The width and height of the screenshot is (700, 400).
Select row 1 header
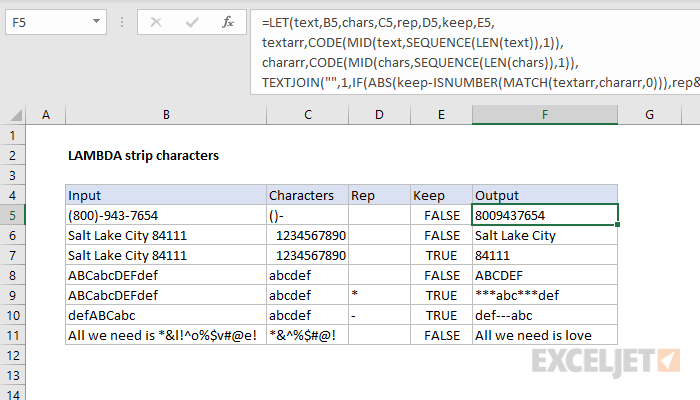12,135
